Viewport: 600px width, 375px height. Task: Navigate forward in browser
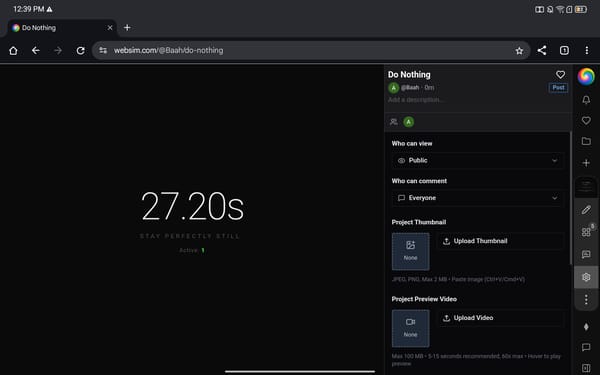click(x=58, y=51)
